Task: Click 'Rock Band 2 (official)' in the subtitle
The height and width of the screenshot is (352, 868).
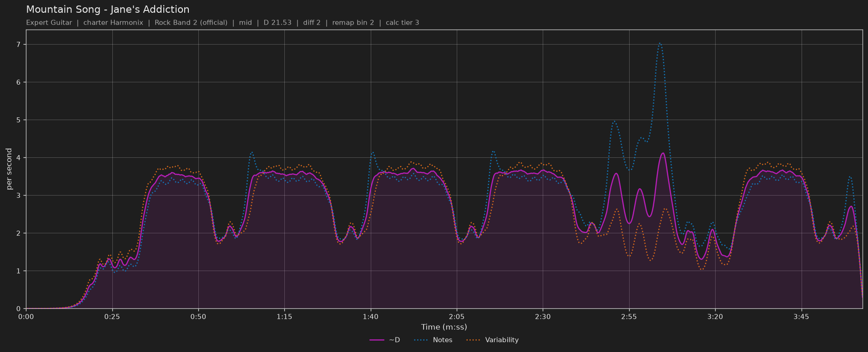Action: pyautogui.click(x=191, y=23)
